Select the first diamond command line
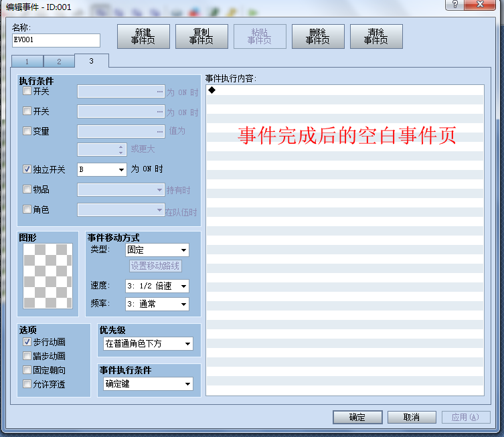Image resolution: width=504 pixels, height=437 pixels. click(x=345, y=90)
